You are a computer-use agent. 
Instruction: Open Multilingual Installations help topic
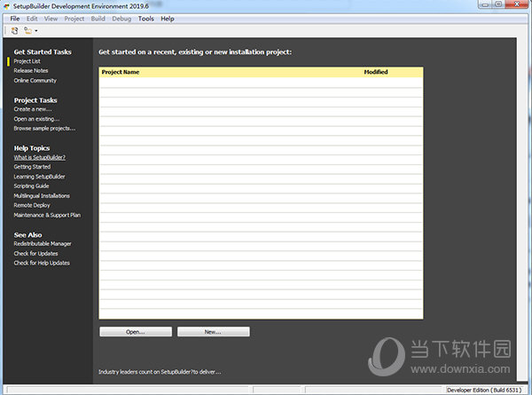(42, 195)
